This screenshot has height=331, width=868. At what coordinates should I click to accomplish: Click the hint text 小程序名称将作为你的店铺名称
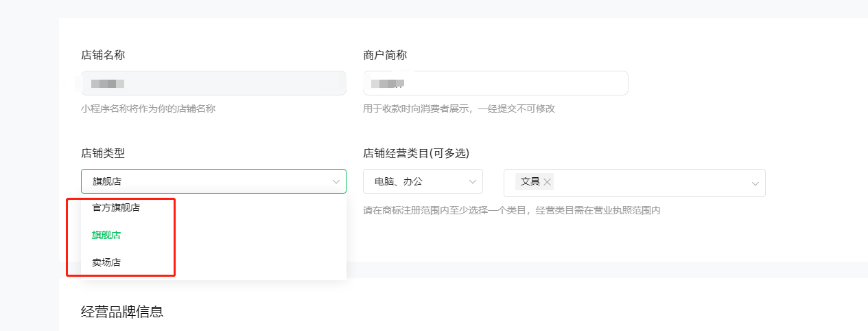click(x=148, y=109)
